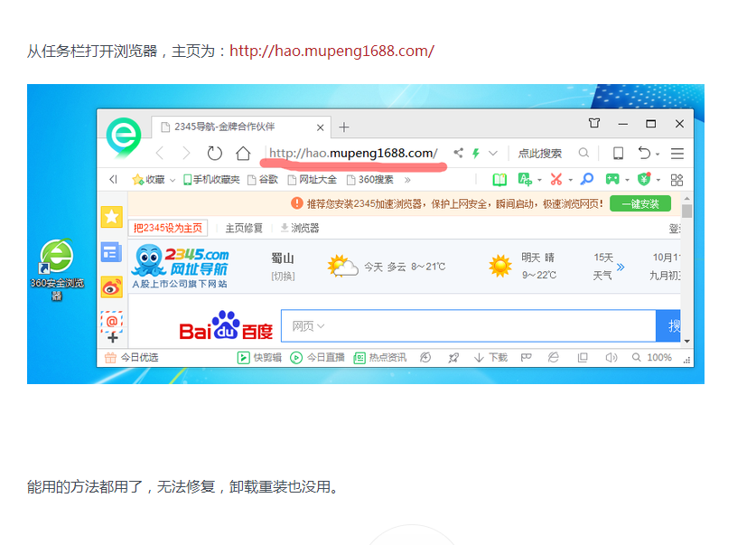Screen dimensions: 756x545
Task: Click 快剪辑 in the status bar
Action: point(259,357)
